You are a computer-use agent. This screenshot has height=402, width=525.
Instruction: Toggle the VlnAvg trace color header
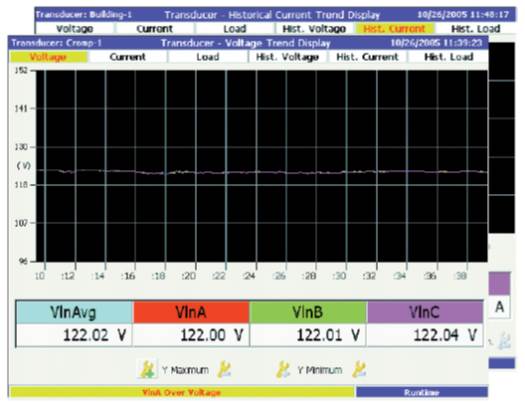[74, 312]
